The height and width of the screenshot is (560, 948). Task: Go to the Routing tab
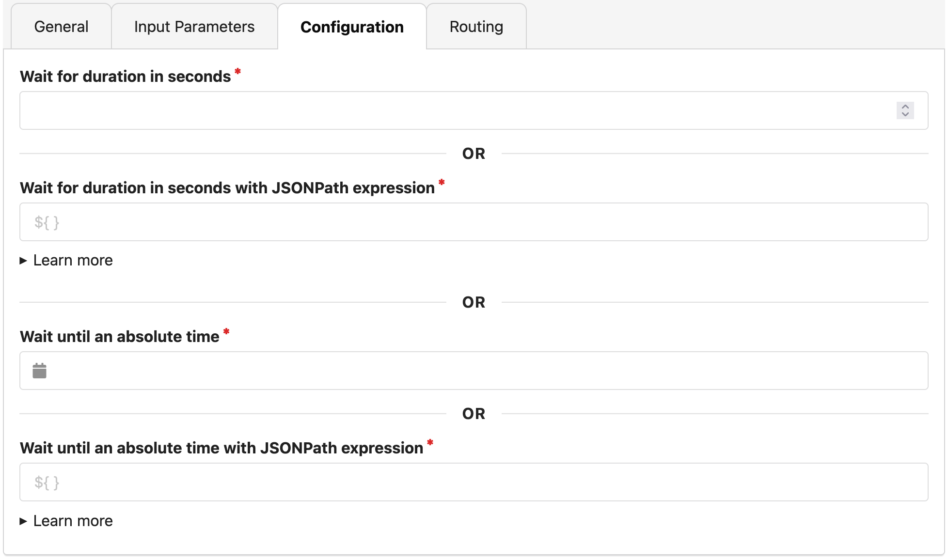pos(476,27)
